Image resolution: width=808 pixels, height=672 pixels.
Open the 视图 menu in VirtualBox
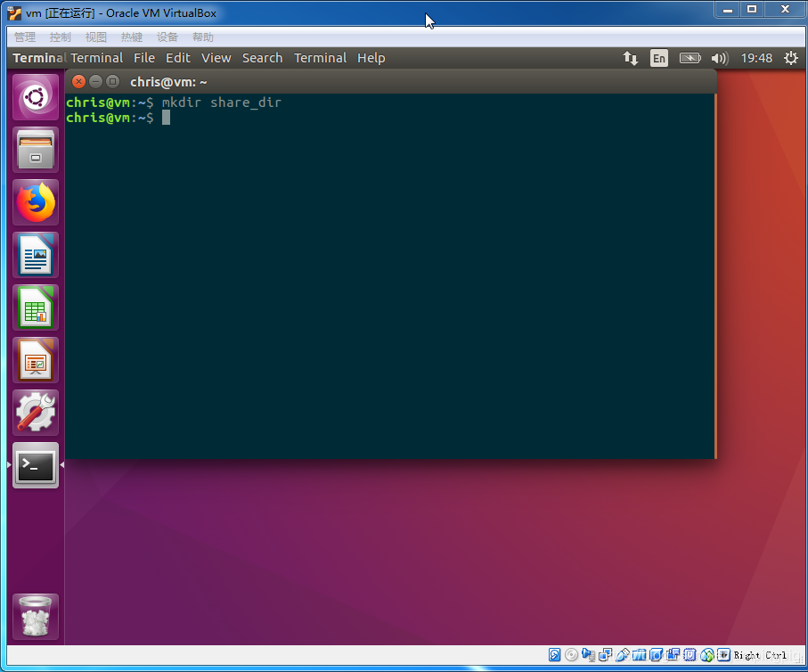coord(96,37)
